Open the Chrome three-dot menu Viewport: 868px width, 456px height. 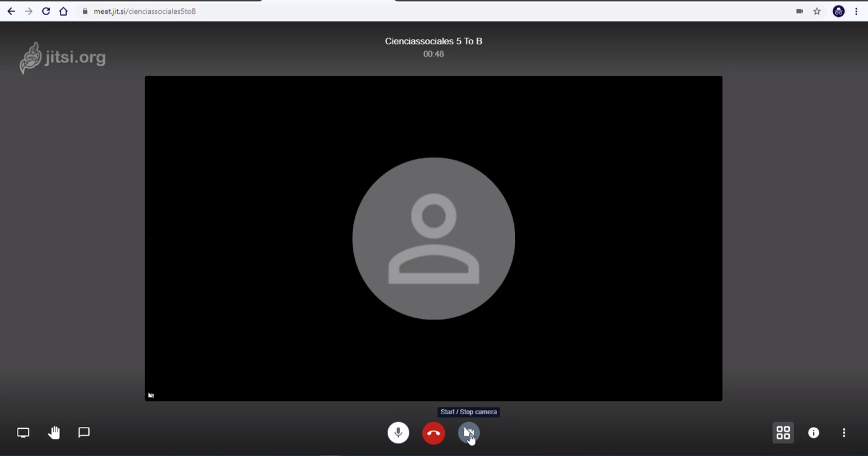pos(857,11)
